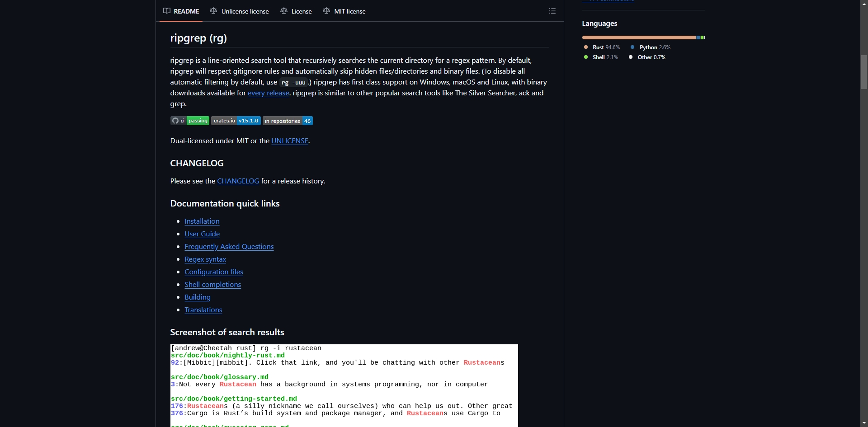Open the Translations link
Image resolution: width=868 pixels, height=427 pixels.
(x=203, y=310)
